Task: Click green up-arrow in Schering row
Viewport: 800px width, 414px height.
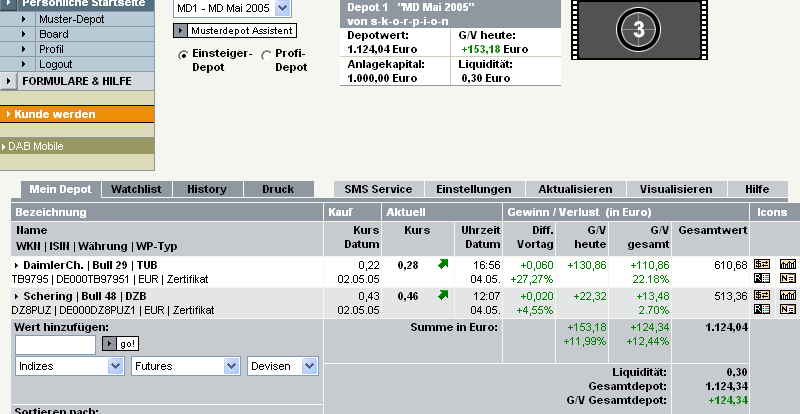Action: (443, 295)
